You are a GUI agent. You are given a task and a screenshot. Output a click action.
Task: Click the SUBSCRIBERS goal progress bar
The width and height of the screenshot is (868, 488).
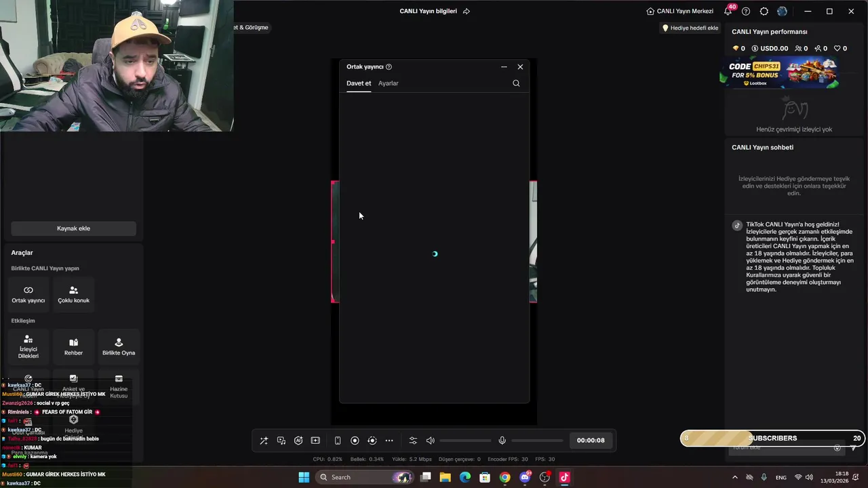click(x=773, y=438)
